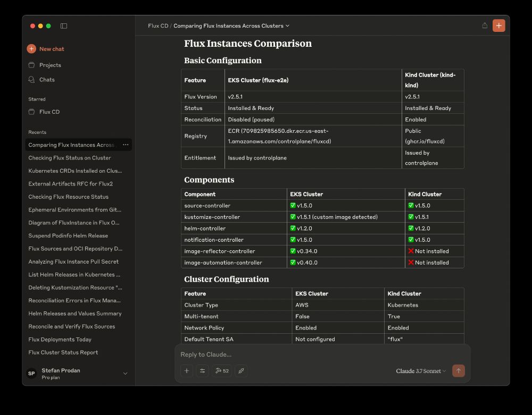Open chat Reconcile and Verify Flux Sources
532x415 pixels.
[72, 327]
